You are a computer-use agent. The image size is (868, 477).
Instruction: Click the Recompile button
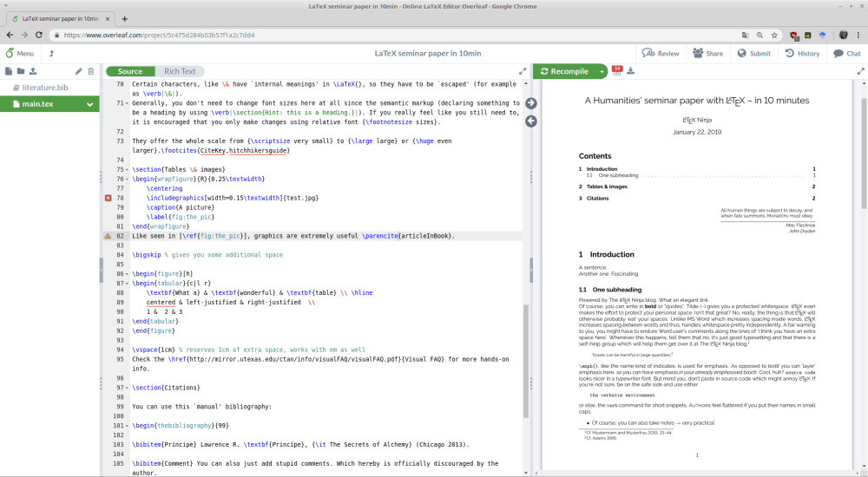click(563, 71)
